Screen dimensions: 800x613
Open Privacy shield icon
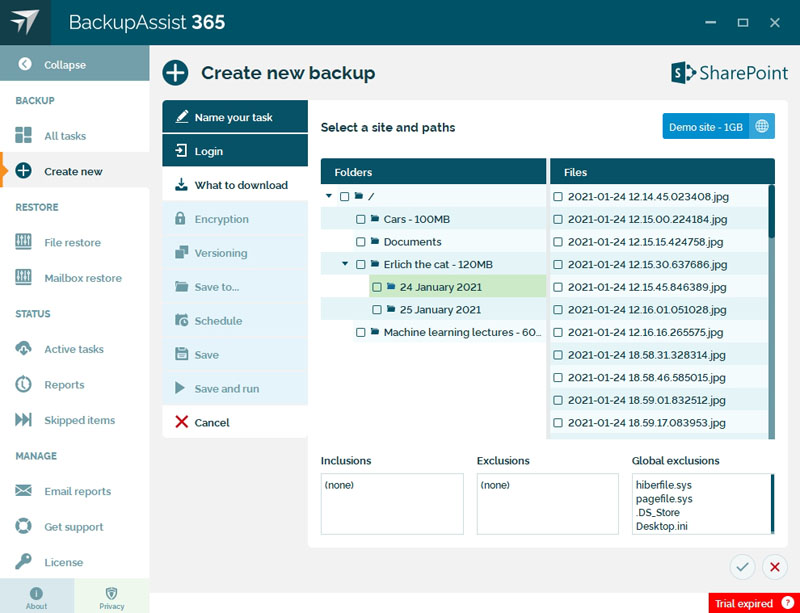[x=111, y=593]
